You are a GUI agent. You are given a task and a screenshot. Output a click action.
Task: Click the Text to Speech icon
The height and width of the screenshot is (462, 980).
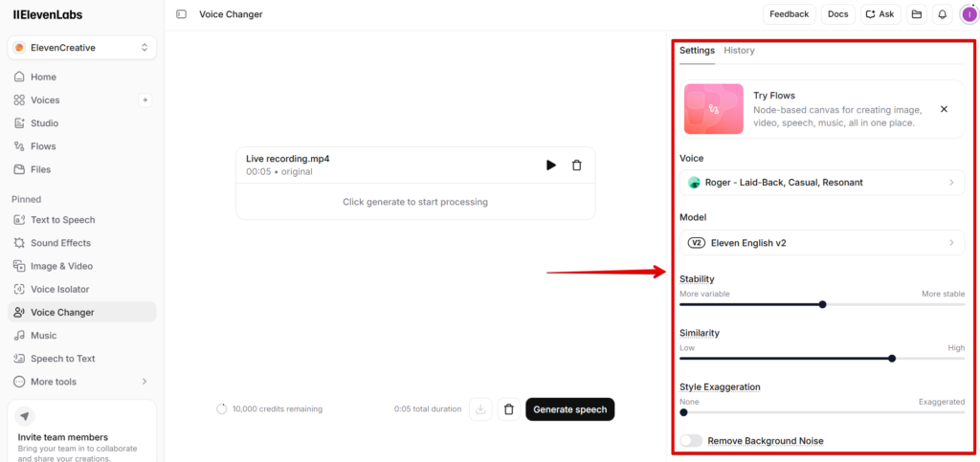(x=19, y=220)
